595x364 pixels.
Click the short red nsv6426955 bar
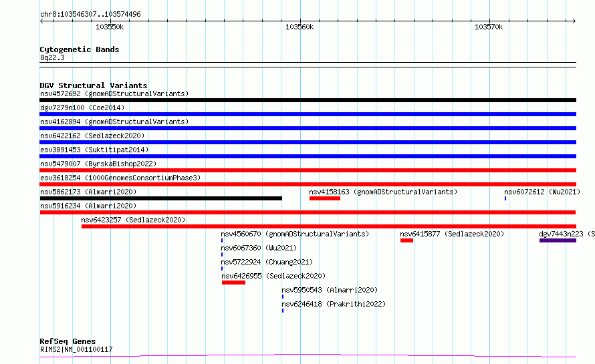tap(234, 283)
